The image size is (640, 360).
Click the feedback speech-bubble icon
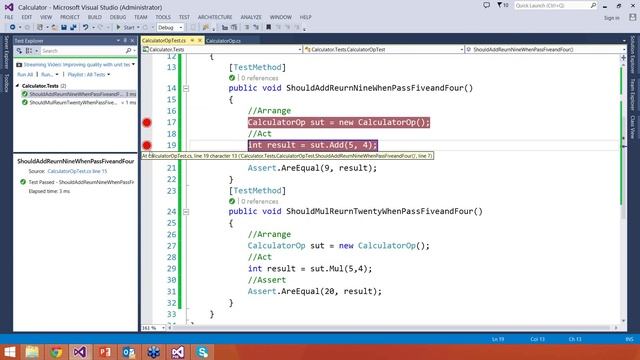[487, 5]
